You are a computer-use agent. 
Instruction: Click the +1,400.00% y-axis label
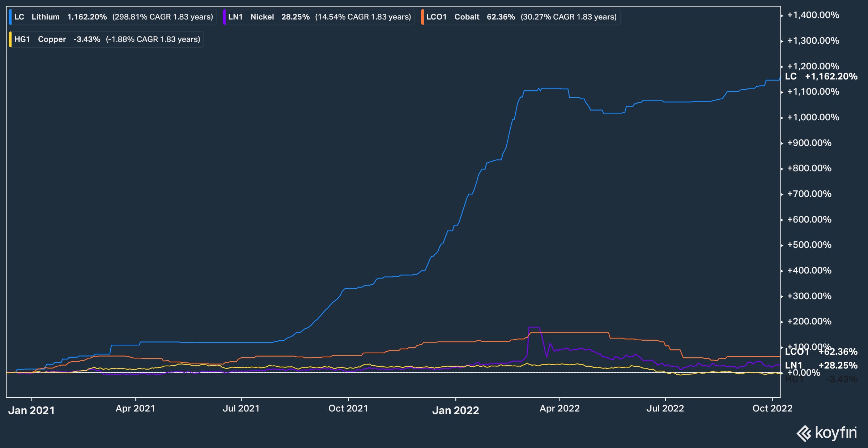pyautogui.click(x=813, y=15)
